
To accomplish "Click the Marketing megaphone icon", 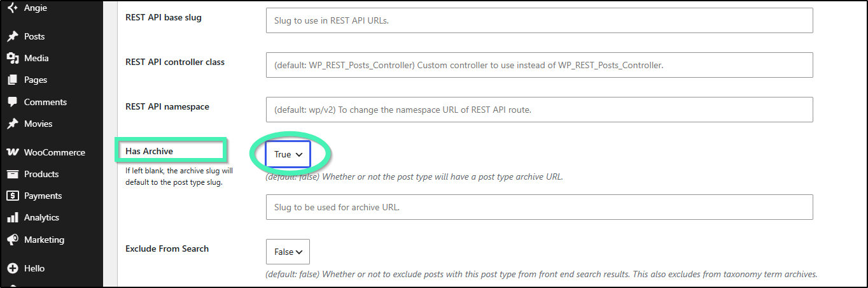I will 12,240.
